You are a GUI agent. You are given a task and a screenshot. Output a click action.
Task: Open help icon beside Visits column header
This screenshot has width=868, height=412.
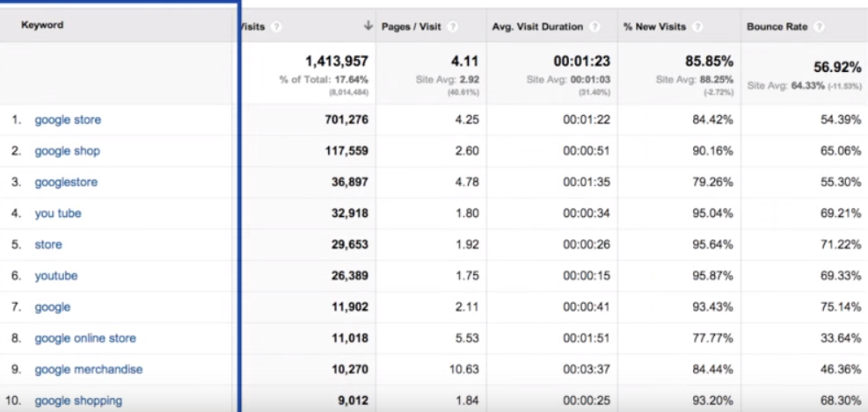pos(276,26)
